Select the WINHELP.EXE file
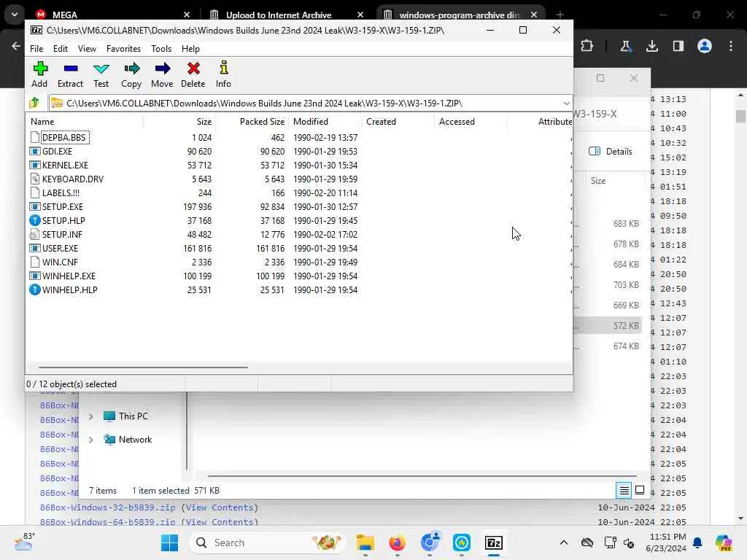This screenshot has height=560, width=747. [x=69, y=276]
